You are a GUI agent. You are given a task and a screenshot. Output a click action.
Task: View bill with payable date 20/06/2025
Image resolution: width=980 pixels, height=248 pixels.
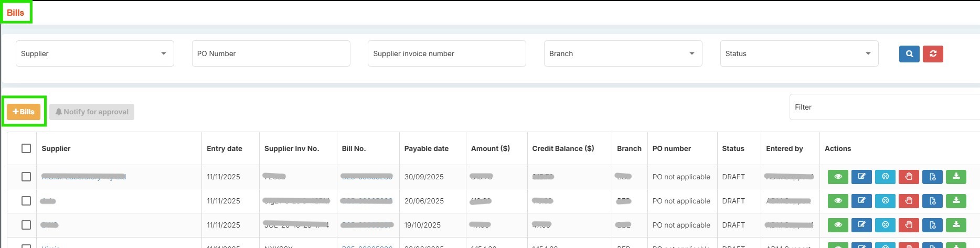[x=838, y=201]
